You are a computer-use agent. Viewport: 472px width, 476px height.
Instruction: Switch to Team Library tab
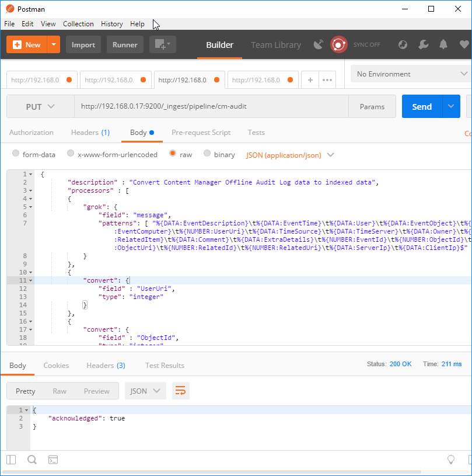pos(276,45)
